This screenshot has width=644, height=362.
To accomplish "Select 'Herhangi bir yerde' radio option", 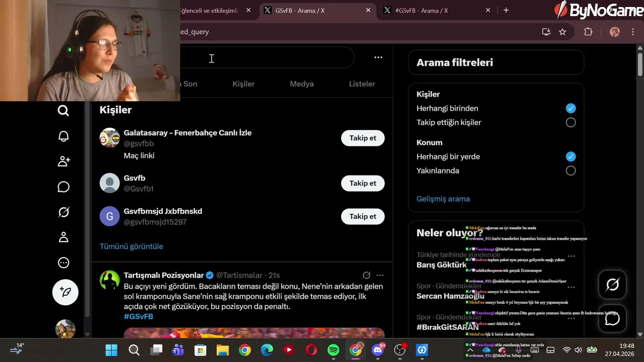I will (x=571, y=156).
